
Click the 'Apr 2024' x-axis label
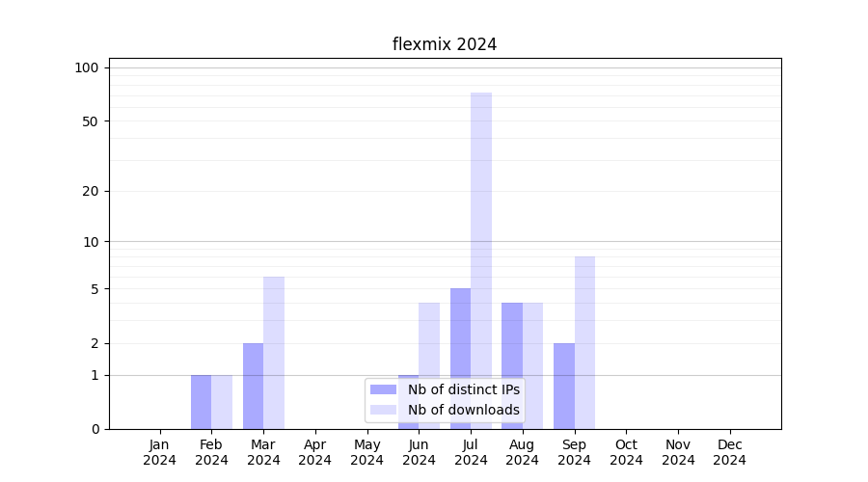pyautogui.click(x=315, y=452)
